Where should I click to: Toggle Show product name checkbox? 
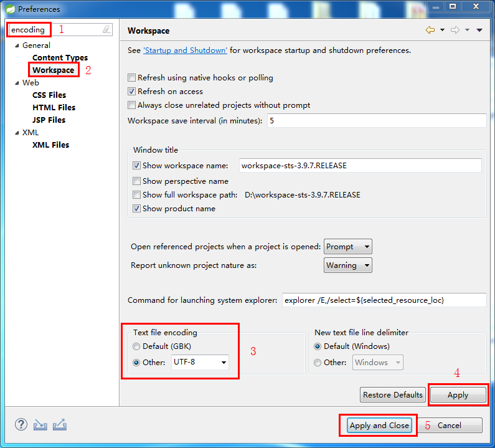coord(136,209)
